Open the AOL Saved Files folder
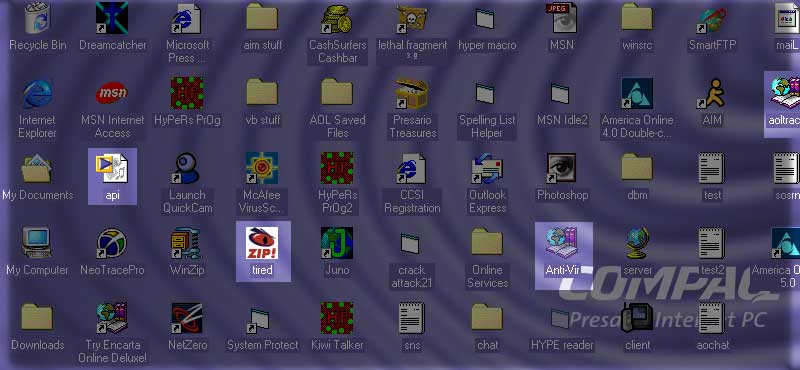Image resolution: width=800 pixels, height=370 pixels. 337,92
